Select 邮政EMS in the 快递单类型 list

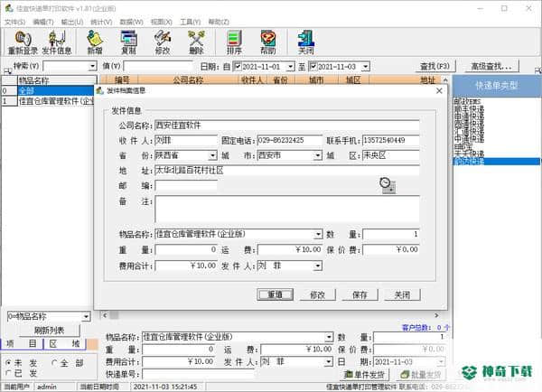click(467, 101)
